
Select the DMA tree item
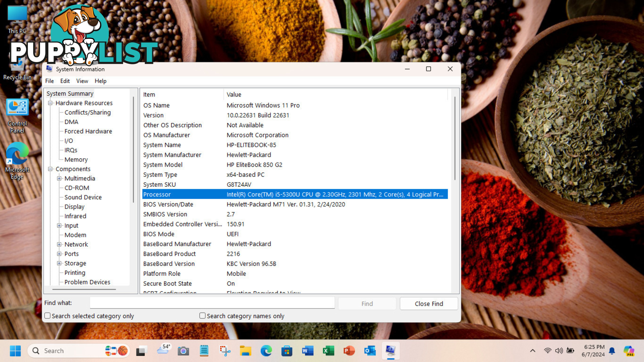point(71,122)
